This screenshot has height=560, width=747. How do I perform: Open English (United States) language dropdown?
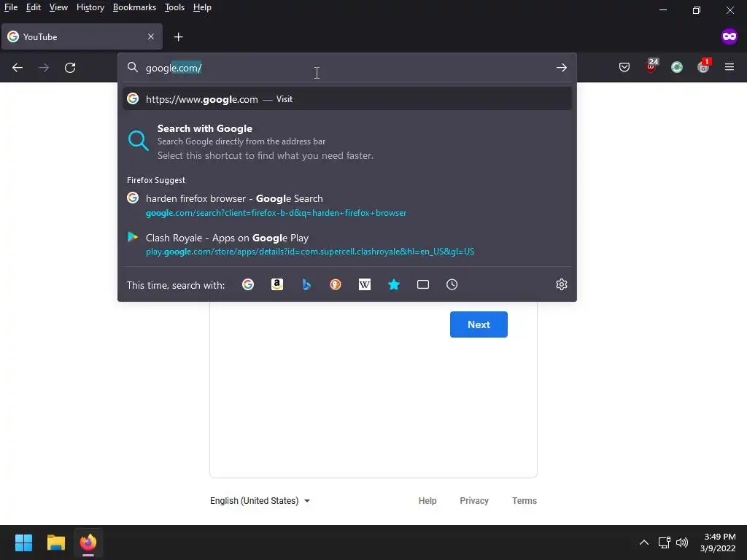(260, 500)
